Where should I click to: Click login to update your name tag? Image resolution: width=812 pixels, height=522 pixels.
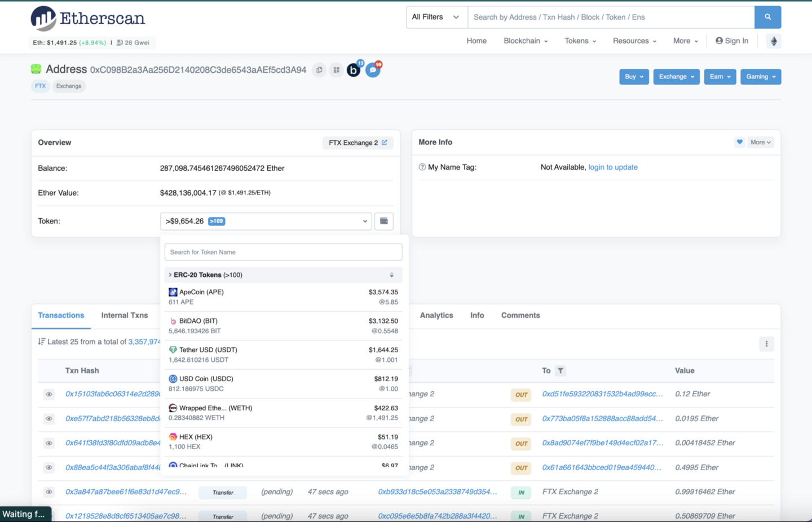(x=613, y=167)
